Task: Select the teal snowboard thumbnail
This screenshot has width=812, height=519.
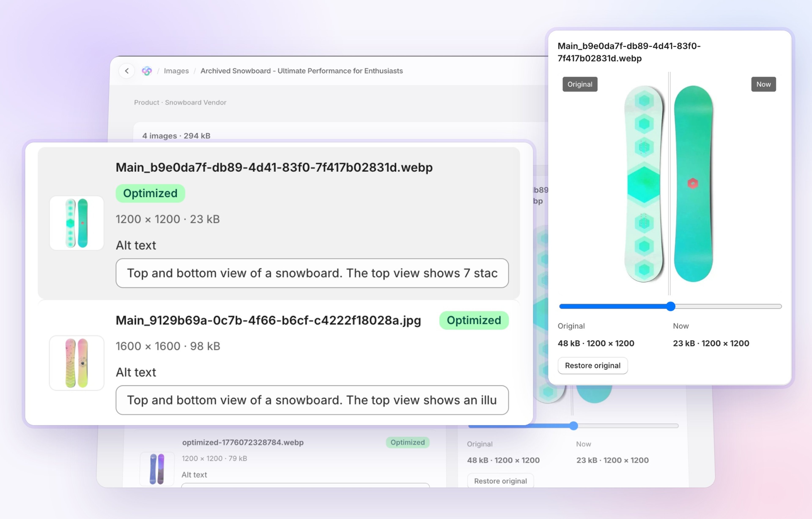Action: [x=77, y=223]
